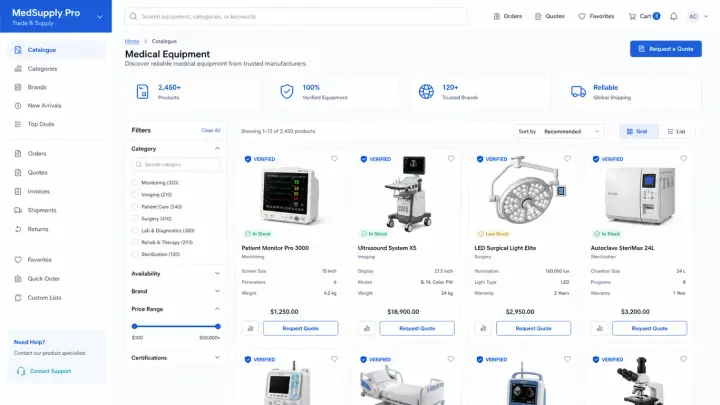Open Catalogue in the sidebar
The height and width of the screenshot is (405, 720).
tap(56, 50)
